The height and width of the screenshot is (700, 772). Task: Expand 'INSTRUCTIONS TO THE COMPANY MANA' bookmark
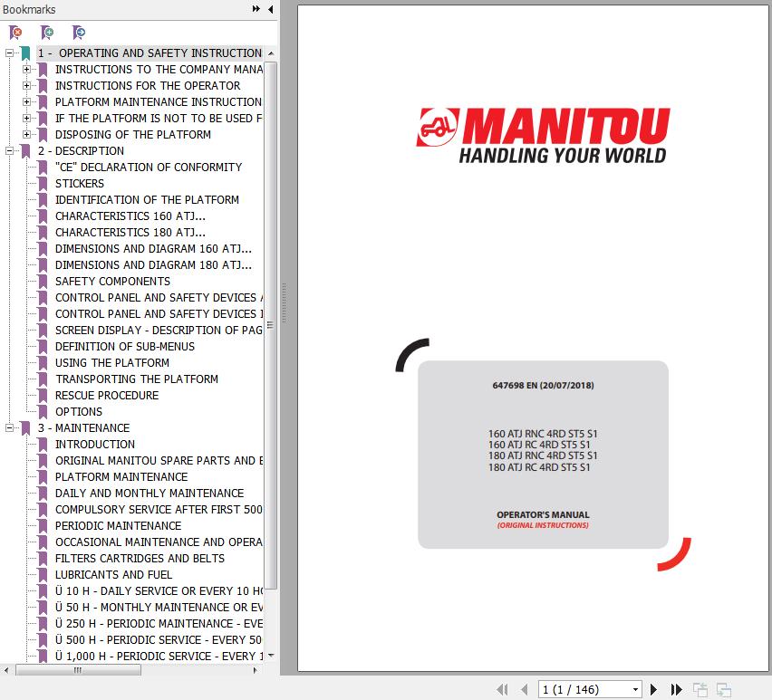click(x=26, y=70)
